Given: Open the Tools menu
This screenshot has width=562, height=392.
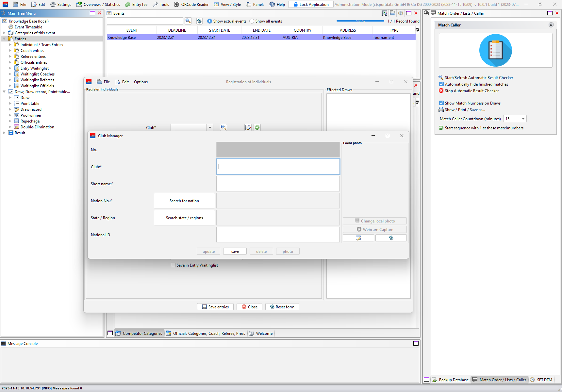Looking at the screenshot, I should coord(161,4).
